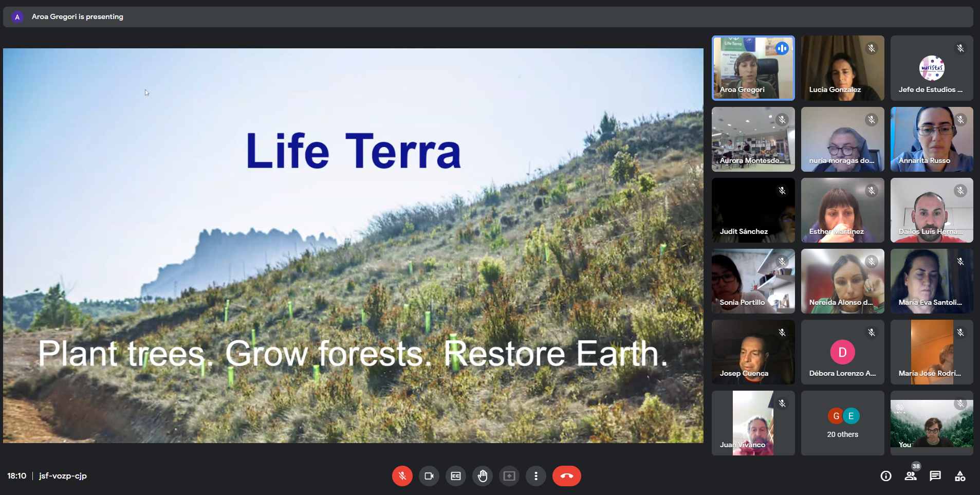Select Juan Vivanco's video tile

[753, 423]
